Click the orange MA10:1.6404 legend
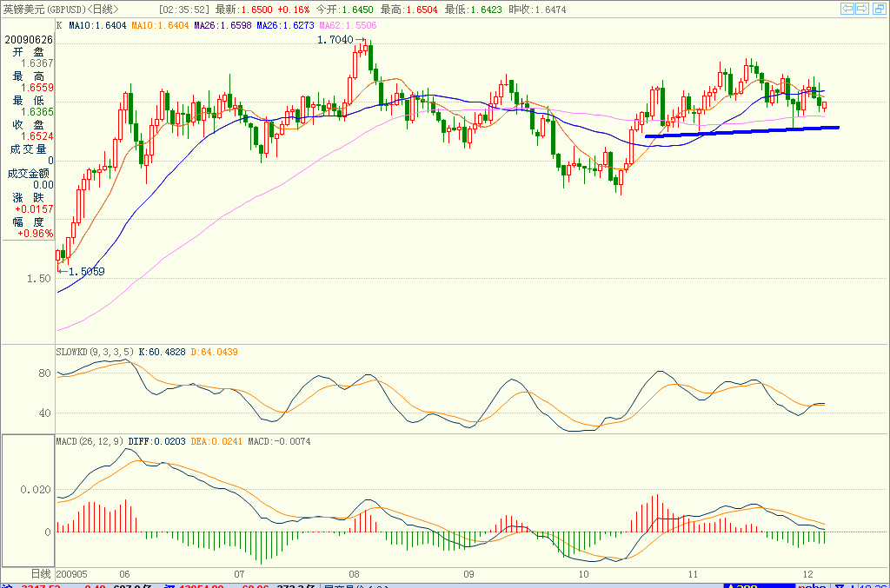This screenshot has width=890, height=588. (160, 25)
